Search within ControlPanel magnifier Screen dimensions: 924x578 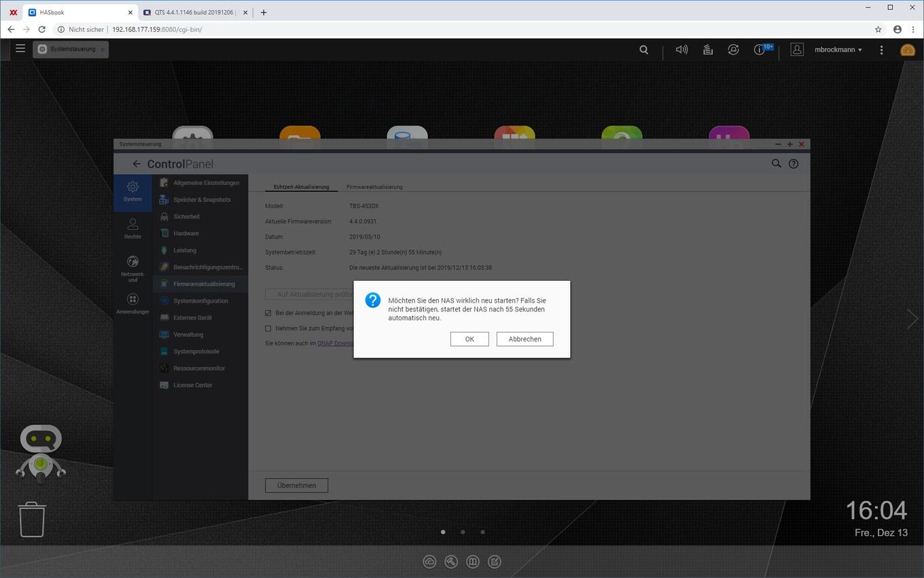776,163
